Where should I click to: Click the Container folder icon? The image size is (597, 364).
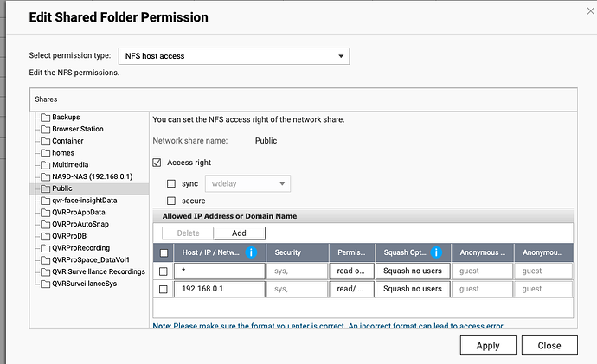click(x=44, y=141)
